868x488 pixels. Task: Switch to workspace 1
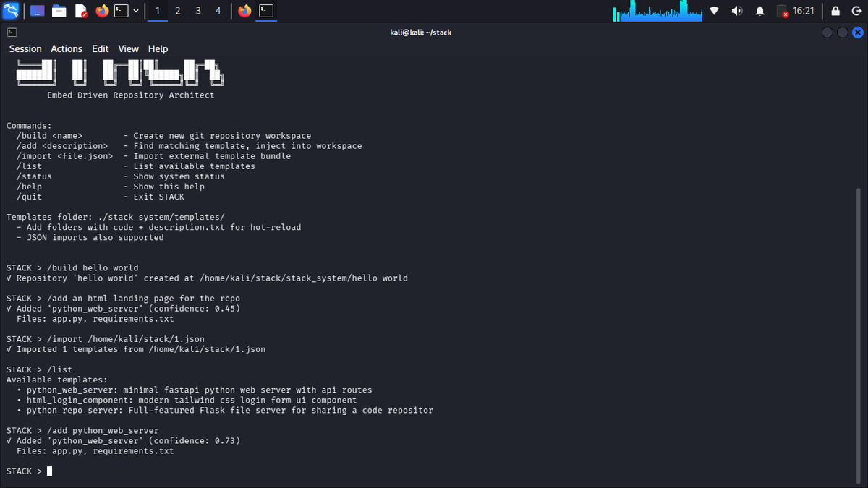click(x=158, y=11)
